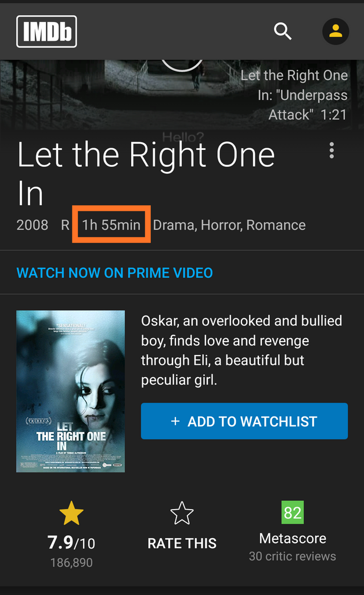Tap the empty star Rate This icon
Image resolution: width=364 pixels, height=595 pixels.
pos(182,513)
